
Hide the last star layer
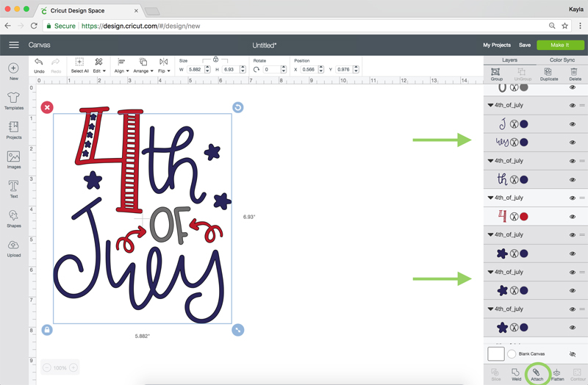point(573,328)
